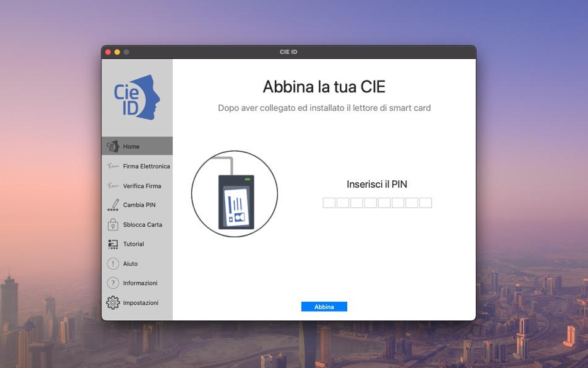Focus the first PIN digit box
Viewport: 588px width, 368px height.
(329, 203)
